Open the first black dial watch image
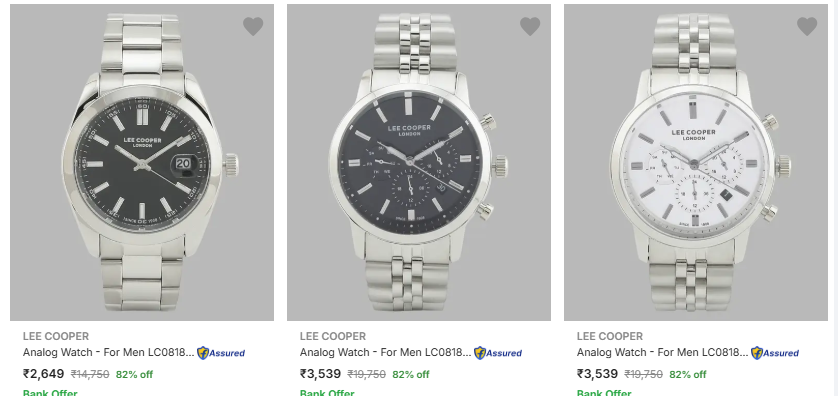 (142, 162)
